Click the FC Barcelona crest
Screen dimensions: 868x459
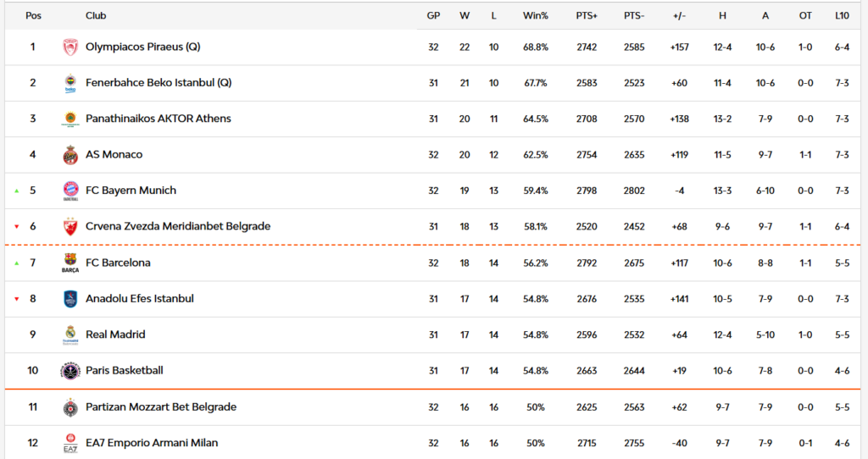[x=70, y=263]
